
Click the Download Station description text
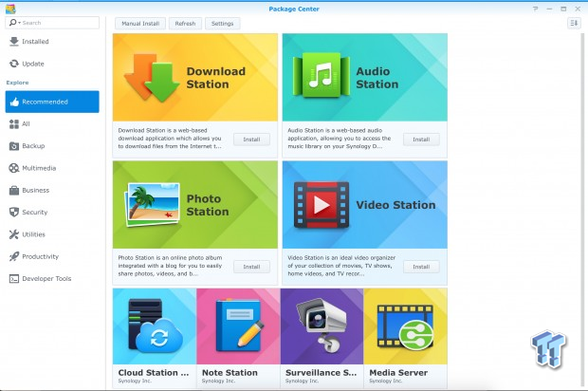170,139
